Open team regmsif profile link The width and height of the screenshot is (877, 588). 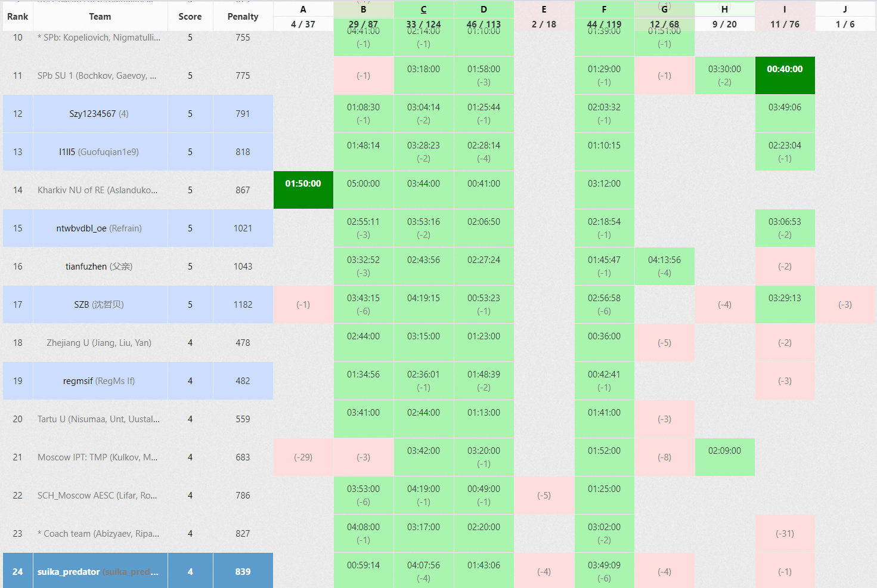point(78,381)
